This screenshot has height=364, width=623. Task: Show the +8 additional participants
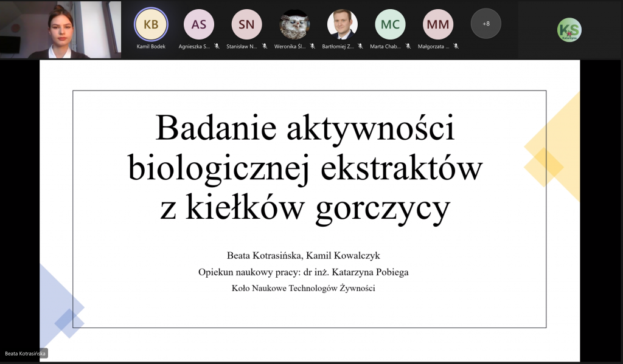pyautogui.click(x=486, y=24)
